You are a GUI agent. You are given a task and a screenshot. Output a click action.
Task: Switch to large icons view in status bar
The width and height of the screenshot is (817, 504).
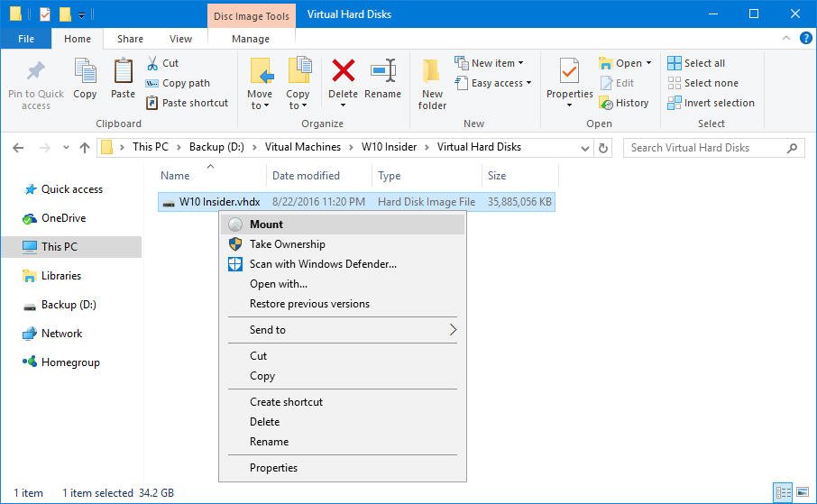pyautogui.click(x=803, y=492)
